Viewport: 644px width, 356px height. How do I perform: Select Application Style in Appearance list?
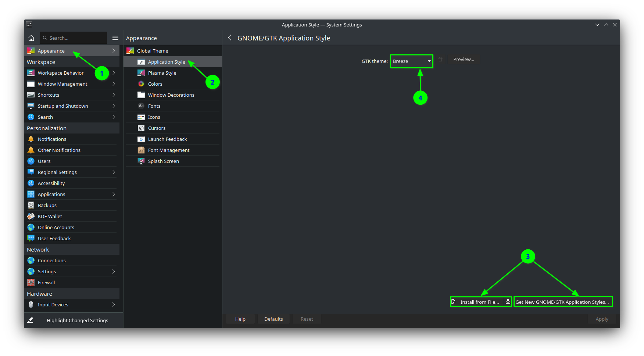point(173,62)
